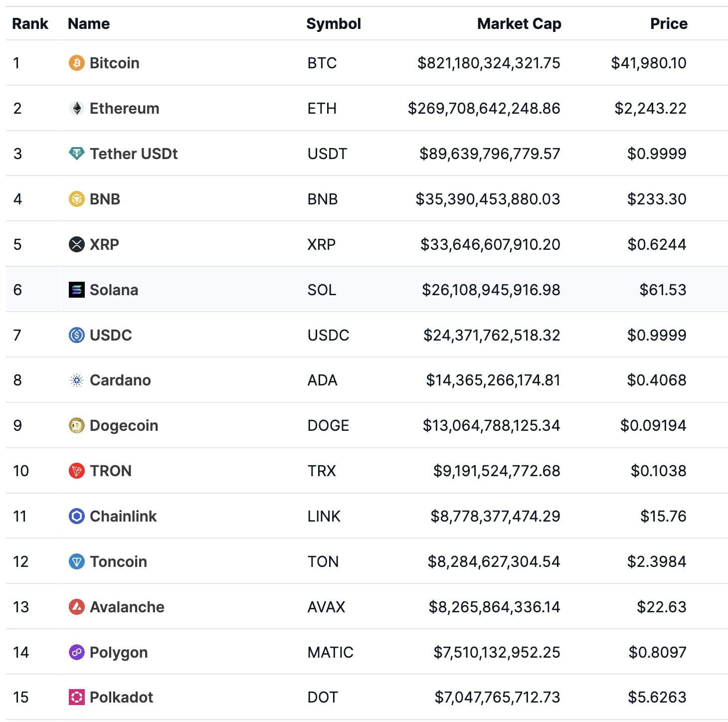Click the Dogecoin dog icon
Image resolution: width=728 pixels, height=722 pixels.
(x=76, y=425)
